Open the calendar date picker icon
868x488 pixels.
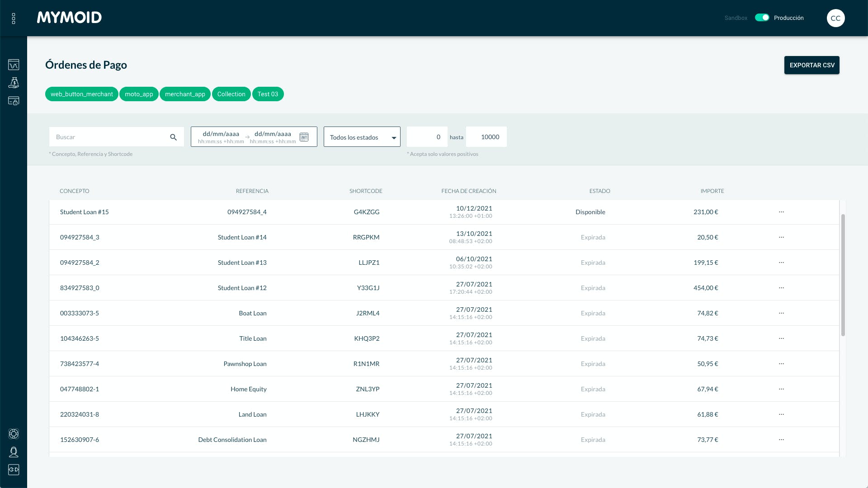coord(304,137)
